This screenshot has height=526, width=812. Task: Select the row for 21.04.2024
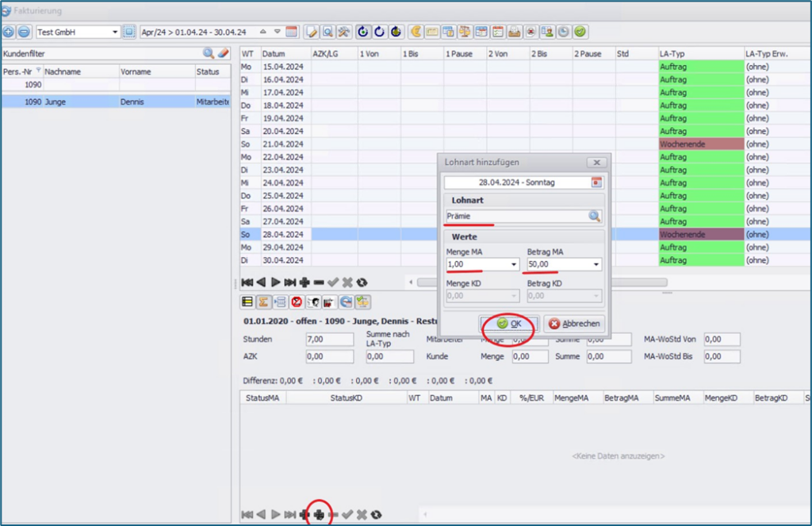coord(526,144)
